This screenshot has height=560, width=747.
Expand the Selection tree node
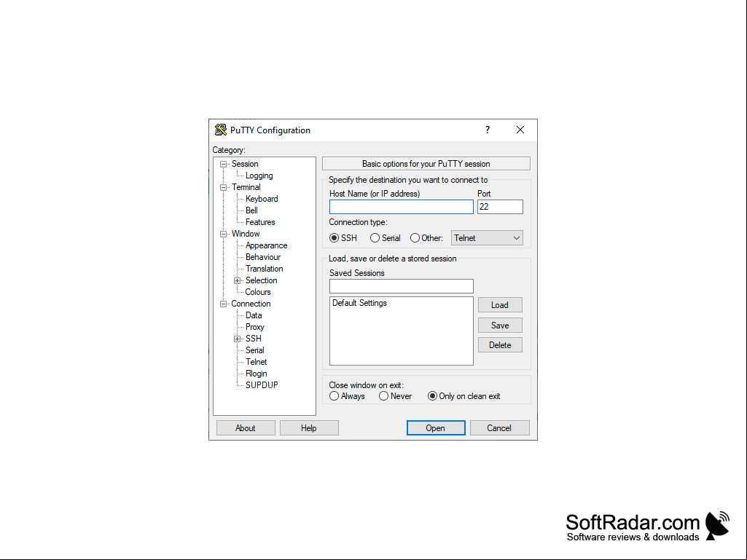click(x=237, y=281)
